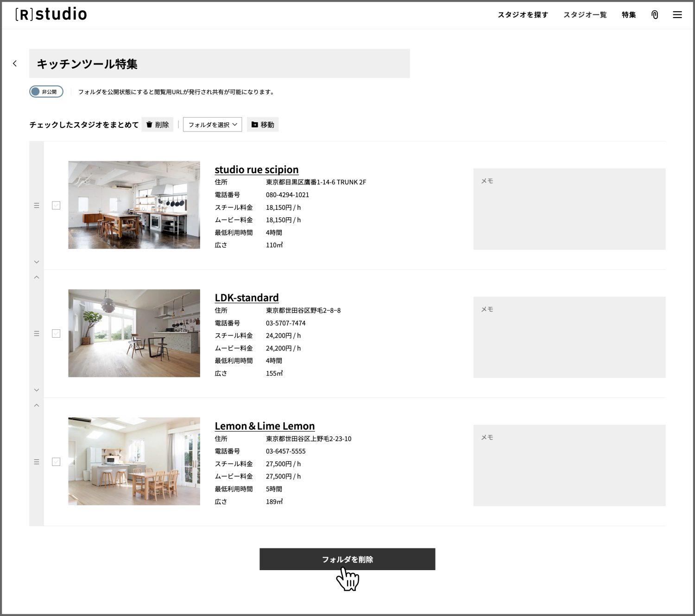Screen dimensions: 695x616
Task: Open スタジオを探す menu item
Action: 523,15
